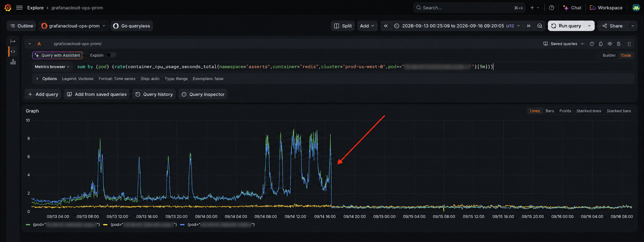Open the Run query interval dropdown
The image size is (644, 242).
(x=589, y=26)
